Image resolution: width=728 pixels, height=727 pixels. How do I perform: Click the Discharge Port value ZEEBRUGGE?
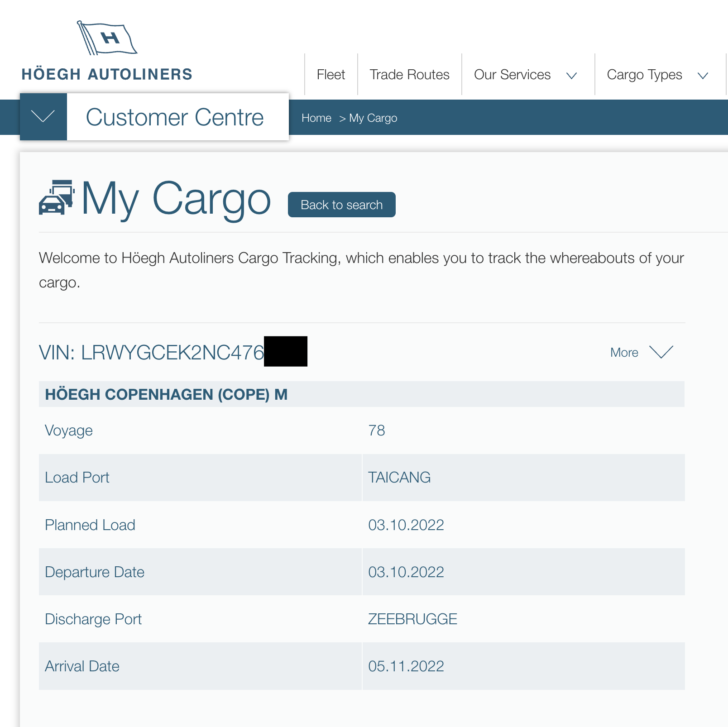pyautogui.click(x=412, y=619)
